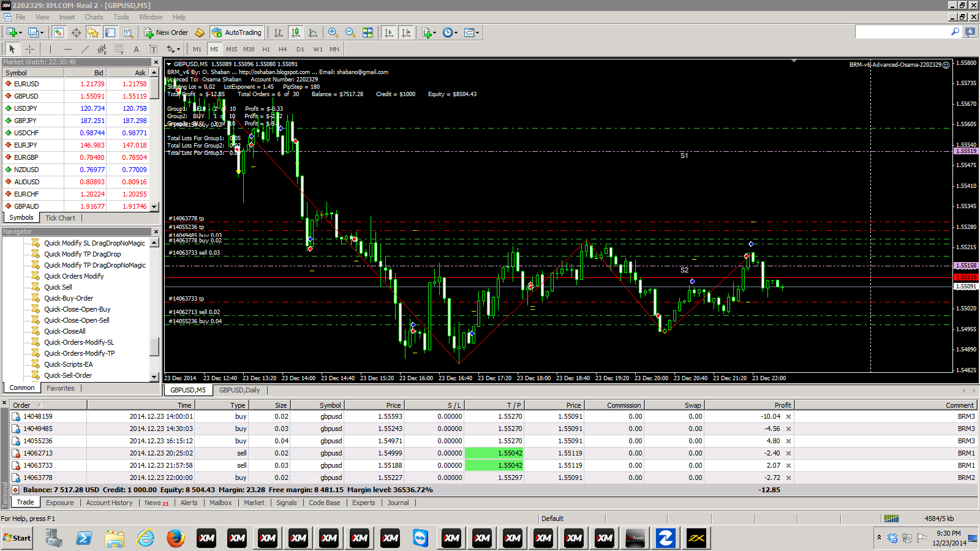Switch chart to bar chart mode
Image resolution: width=980 pixels, height=551 pixels.
pos(279,32)
